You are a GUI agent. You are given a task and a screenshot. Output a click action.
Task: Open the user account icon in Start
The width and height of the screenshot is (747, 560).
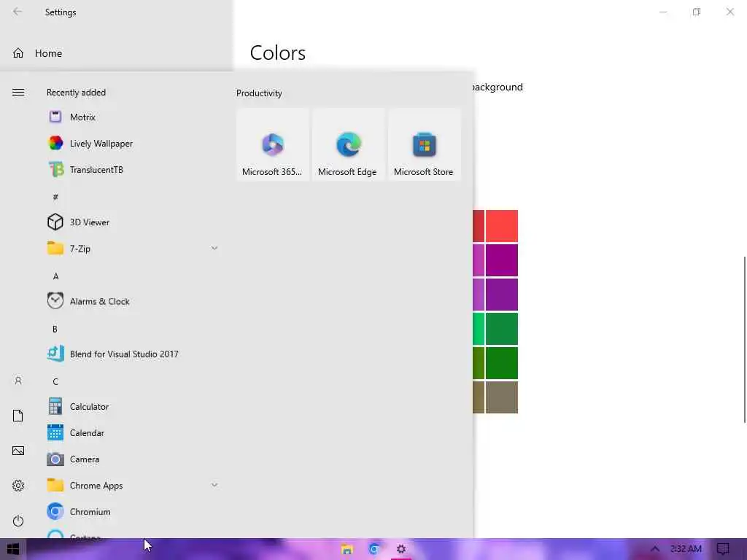[x=18, y=381]
